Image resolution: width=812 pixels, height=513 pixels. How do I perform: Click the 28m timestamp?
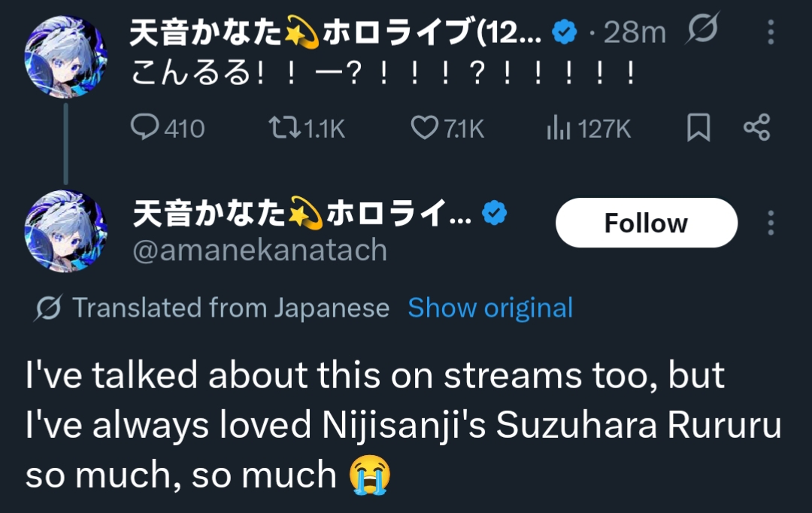click(x=635, y=32)
